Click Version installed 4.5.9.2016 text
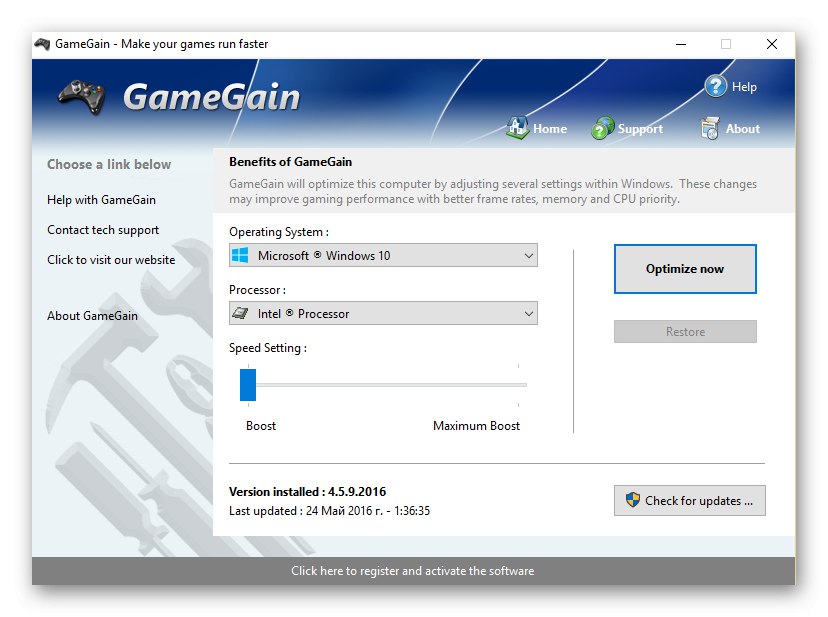Screen dimensions: 828x617 coord(307,492)
